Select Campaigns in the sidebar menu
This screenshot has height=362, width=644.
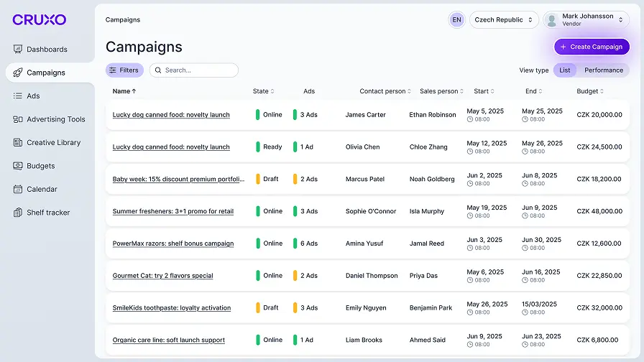(46, 73)
